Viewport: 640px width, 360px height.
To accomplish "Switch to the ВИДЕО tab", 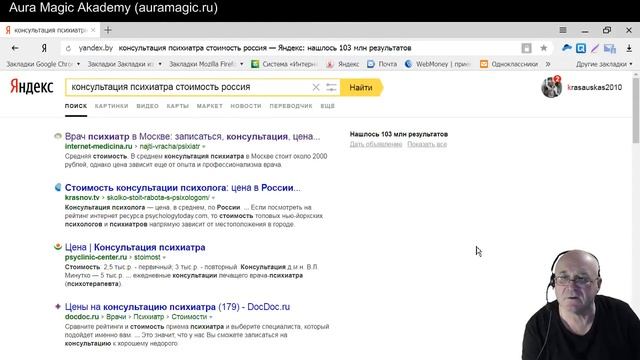I will click(x=147, y=106).
